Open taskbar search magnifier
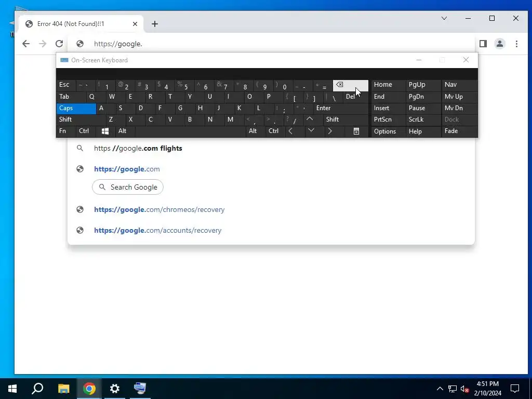The height and width of the screenshot is (399, 532). [37, 389]
